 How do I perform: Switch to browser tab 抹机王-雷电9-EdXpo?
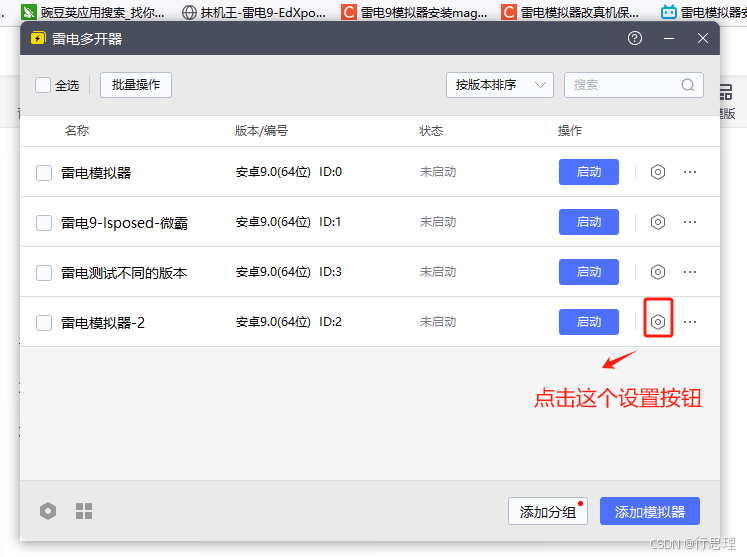254,12
